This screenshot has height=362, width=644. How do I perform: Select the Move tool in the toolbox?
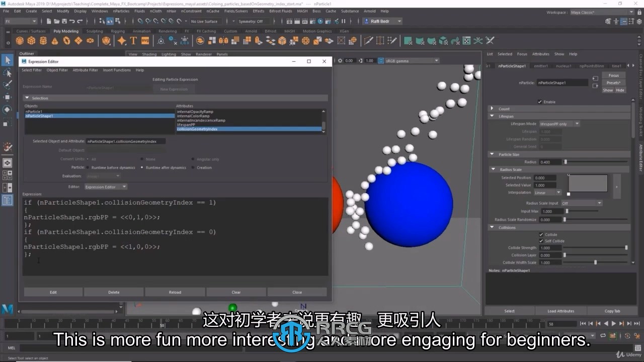7,97
